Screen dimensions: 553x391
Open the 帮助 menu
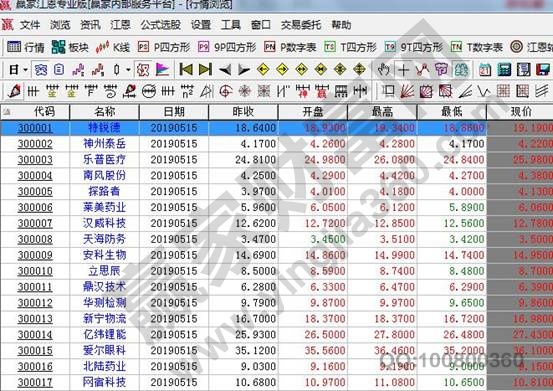pos(341,25)
